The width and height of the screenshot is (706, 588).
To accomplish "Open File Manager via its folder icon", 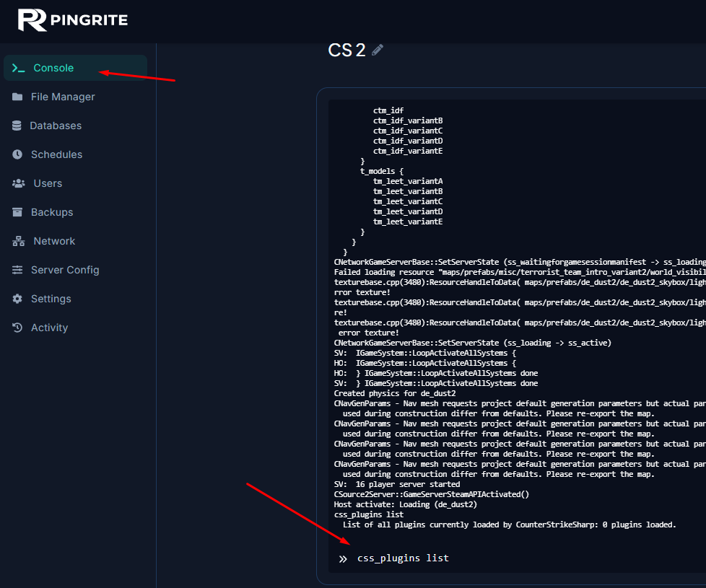I will pos(19,97).
